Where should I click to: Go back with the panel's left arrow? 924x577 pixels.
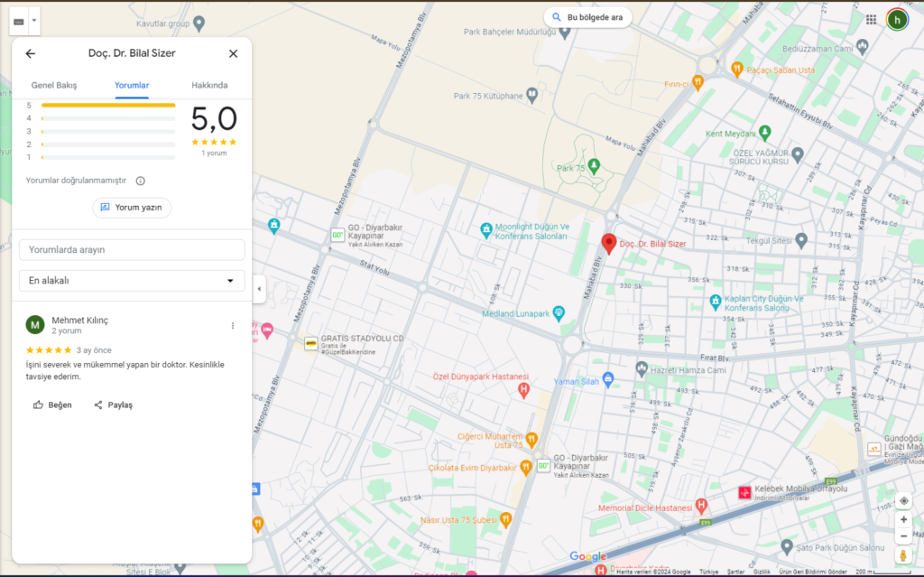[30, 53]
